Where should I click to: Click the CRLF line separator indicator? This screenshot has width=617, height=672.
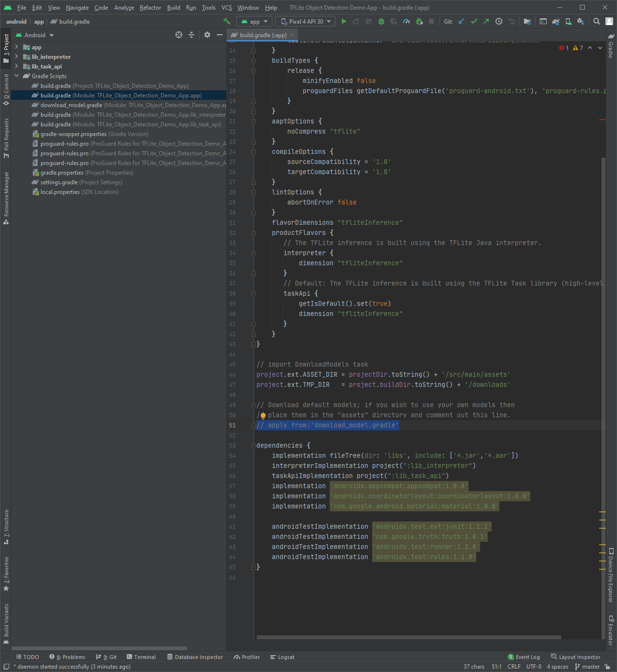tap(514, 667)
